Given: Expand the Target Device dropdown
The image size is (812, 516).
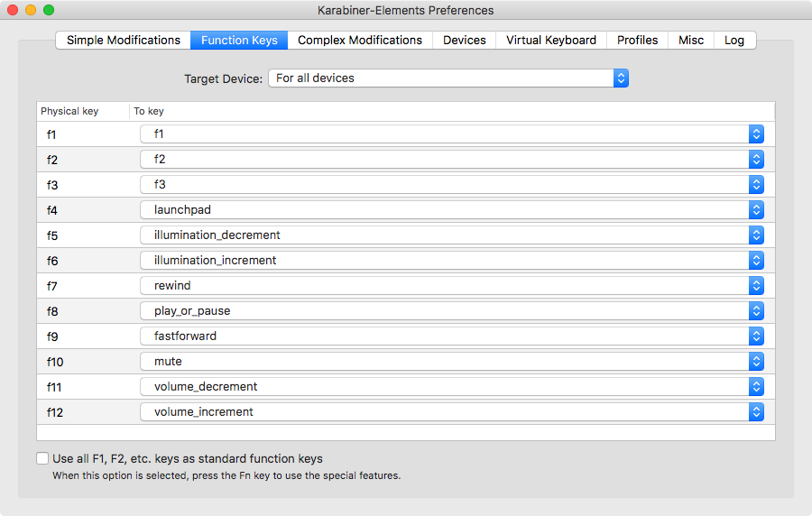Looking at the screenshot, I should click(448, 78).
